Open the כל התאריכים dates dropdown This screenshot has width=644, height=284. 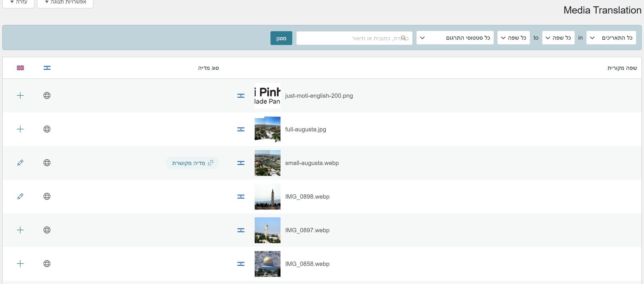coord(611,38)
